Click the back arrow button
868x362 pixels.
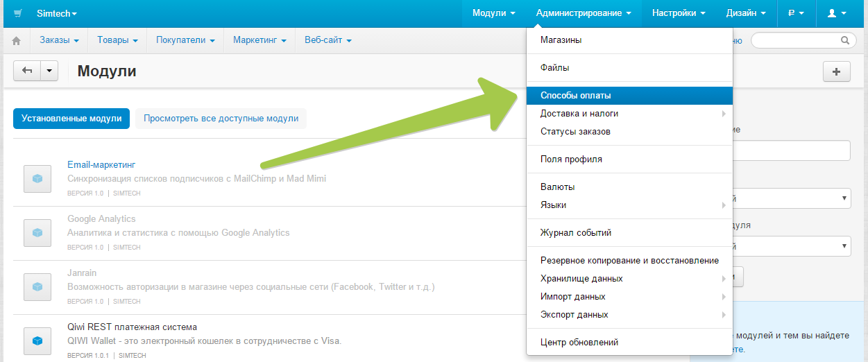[28, 71]
